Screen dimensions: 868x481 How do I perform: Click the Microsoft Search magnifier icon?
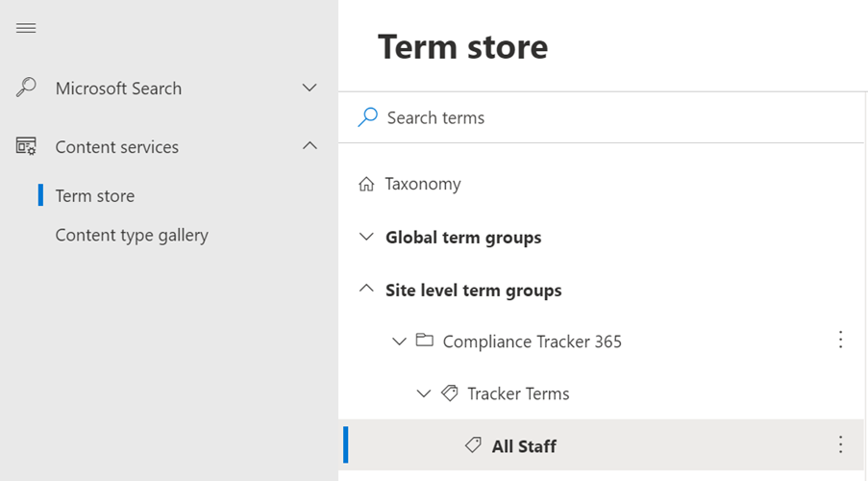(26, 88)
